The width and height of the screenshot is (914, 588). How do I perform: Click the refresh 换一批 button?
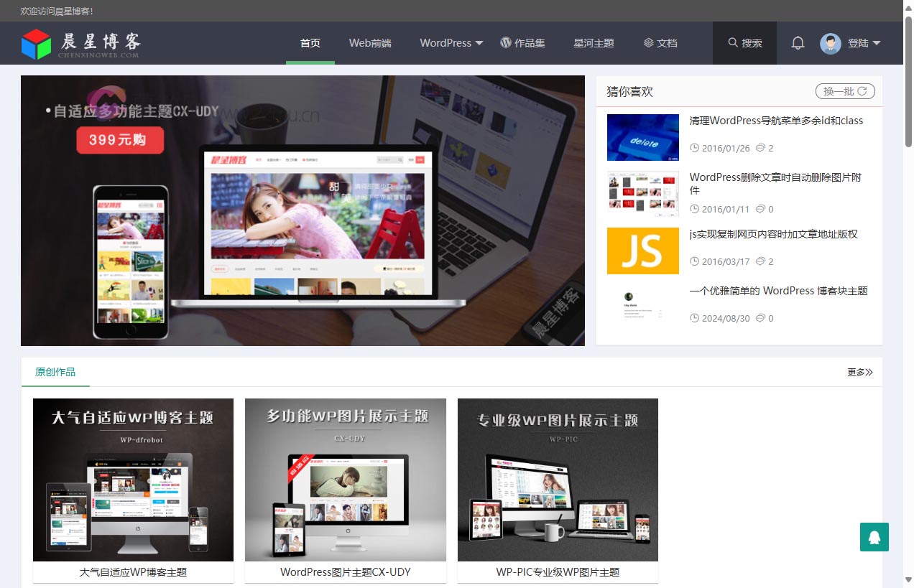(x=845, y=91)
